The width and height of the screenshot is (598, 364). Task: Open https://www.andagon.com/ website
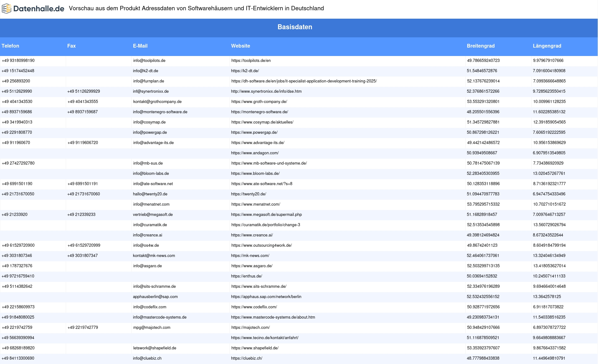pos(255,153)
